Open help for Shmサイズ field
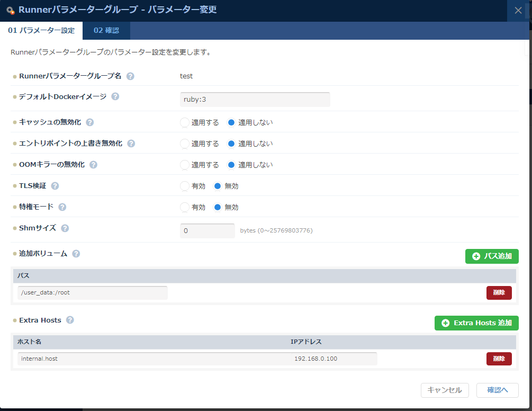This screenshot has width=532, height=411. (x=65, y=228)
